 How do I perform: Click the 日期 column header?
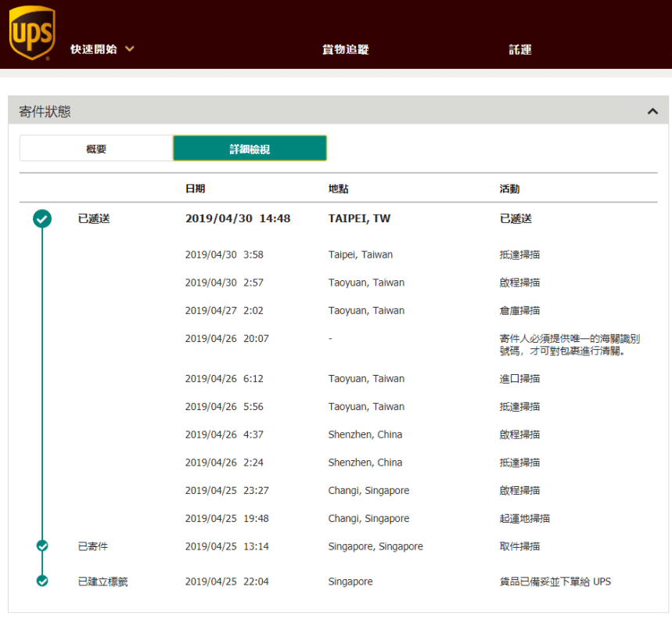(x=195, y=189)
